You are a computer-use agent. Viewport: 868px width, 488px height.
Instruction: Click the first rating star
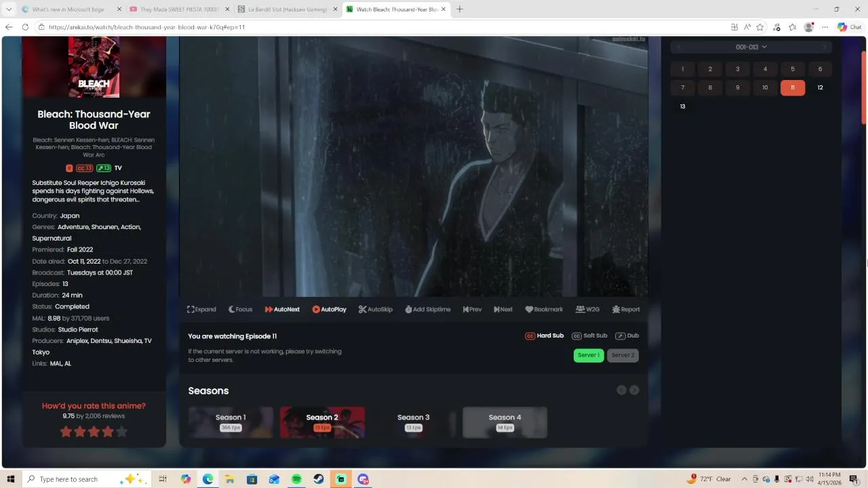[66, 431]
